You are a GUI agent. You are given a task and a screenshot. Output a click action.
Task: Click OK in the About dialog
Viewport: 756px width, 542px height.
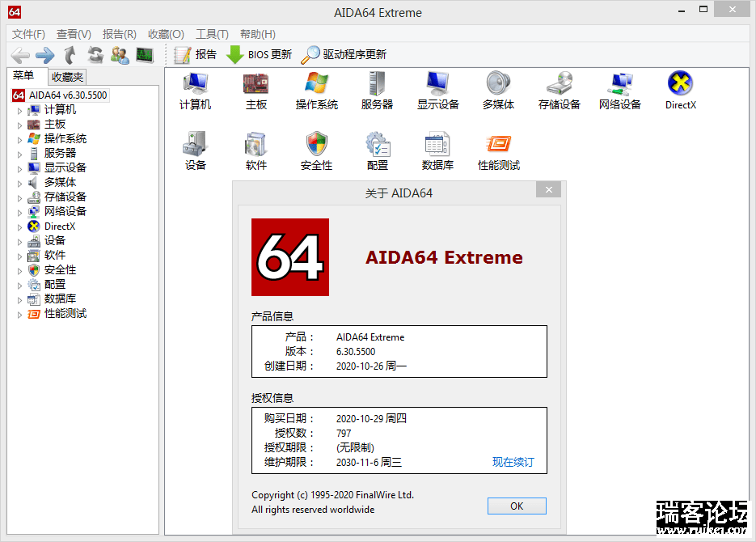click(x=517, y=506)
